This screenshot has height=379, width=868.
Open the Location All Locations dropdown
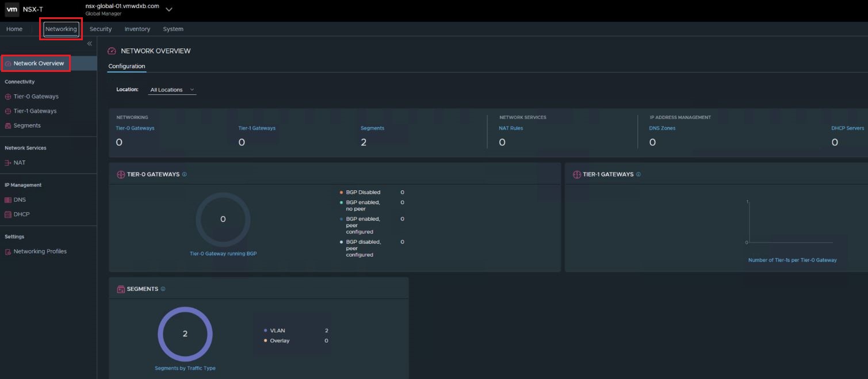click(x=172, y=90)
